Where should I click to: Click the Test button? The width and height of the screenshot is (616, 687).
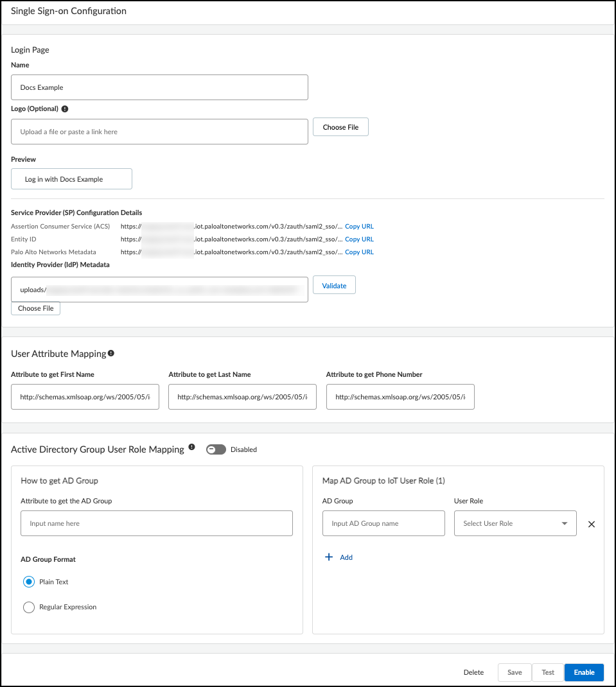(548, 672)
